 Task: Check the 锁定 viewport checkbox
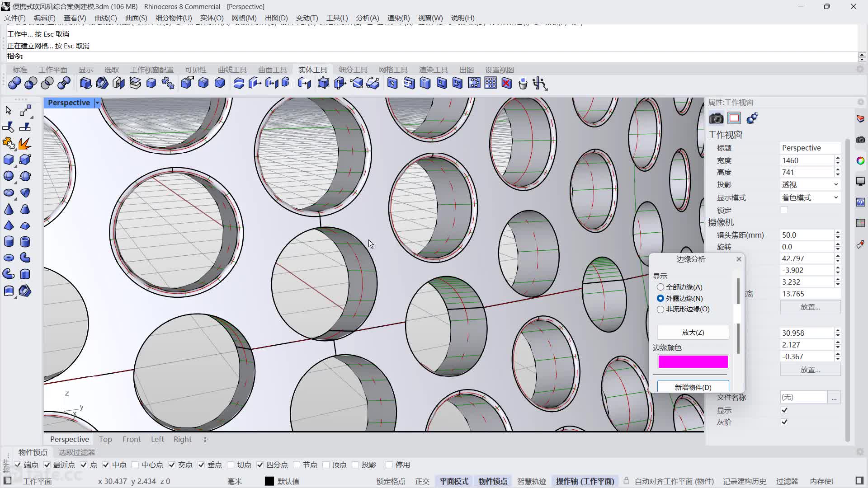click(784, 210)
